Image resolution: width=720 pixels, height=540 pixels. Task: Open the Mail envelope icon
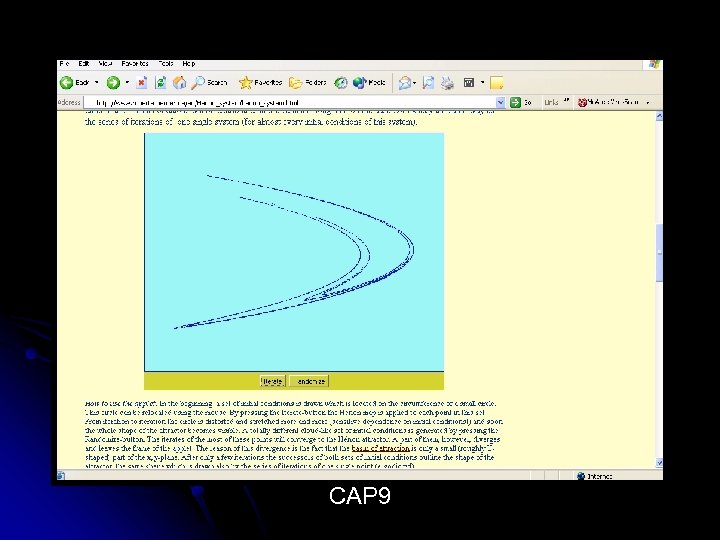tap(404, 83)
